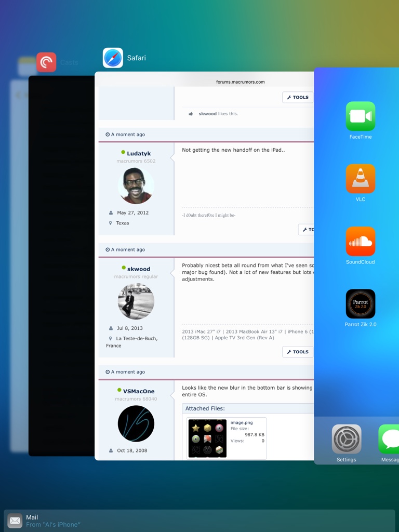This screenshot has width=399, height=532.
Task: Launch FaceTime from the home screen card
Action: 361,116
